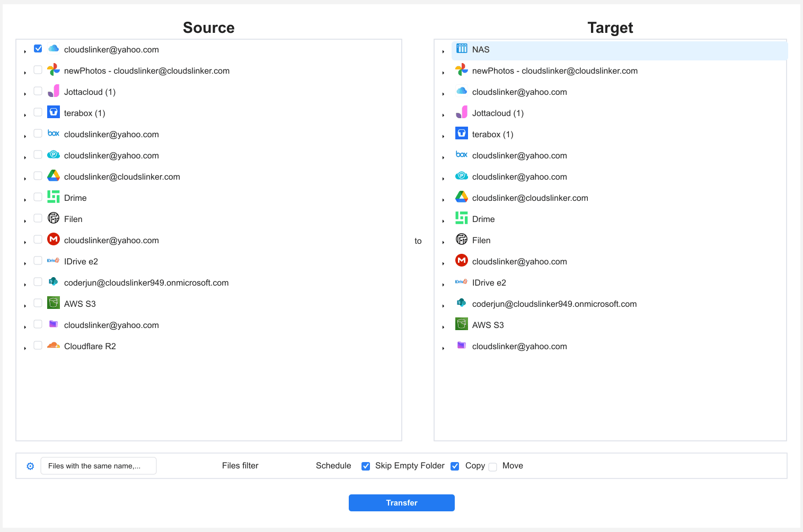Click the NAS icon in Target list
The image size is (803, 532).
[x=462, y=49]
